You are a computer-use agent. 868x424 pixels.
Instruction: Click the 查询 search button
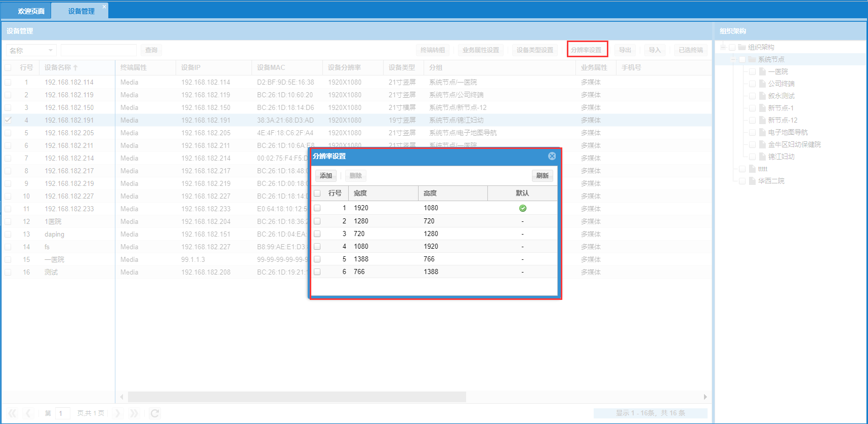coord(151,50)
